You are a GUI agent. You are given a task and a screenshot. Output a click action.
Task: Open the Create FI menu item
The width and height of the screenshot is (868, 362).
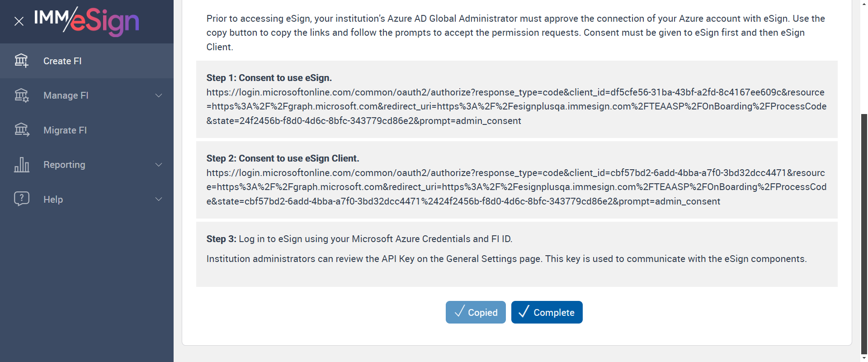tap(62, 61)
